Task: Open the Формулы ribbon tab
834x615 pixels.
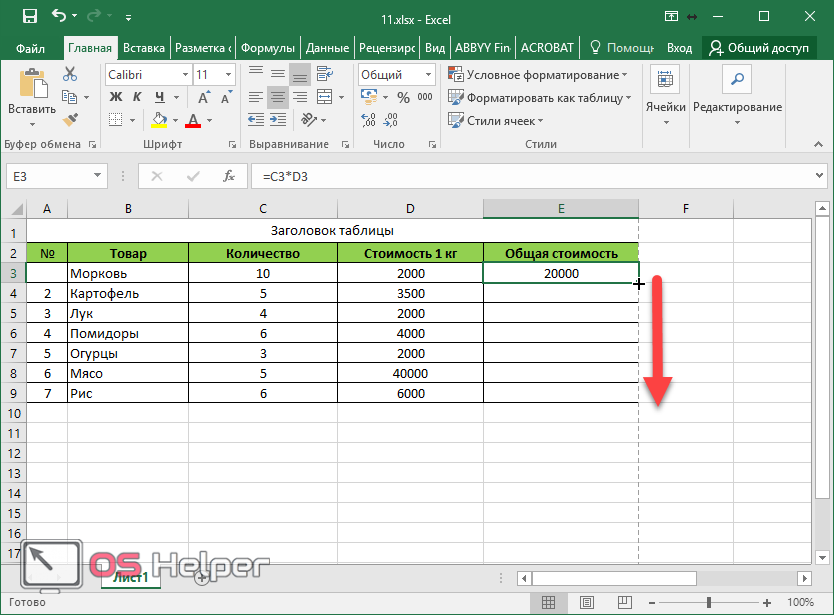Action: point(268,47)
